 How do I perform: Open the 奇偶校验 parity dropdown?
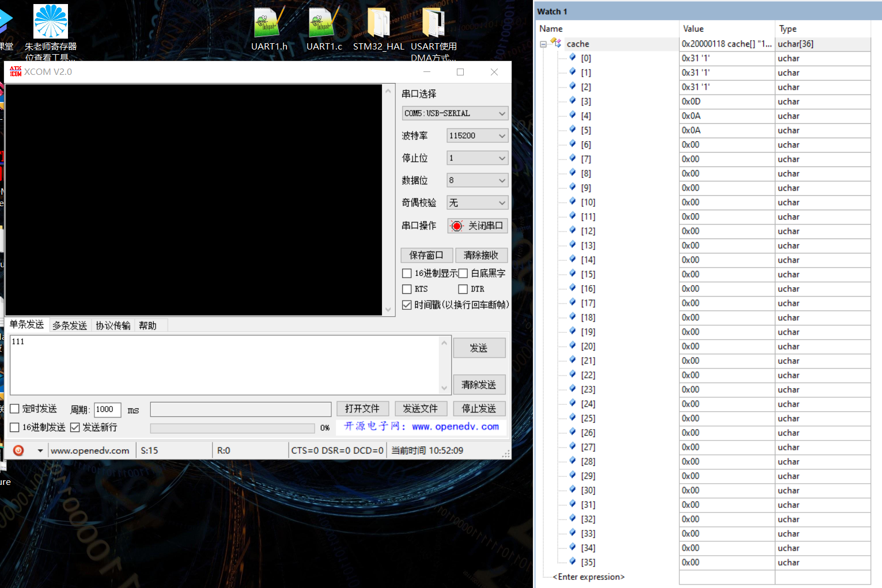(x=478, y=203)
